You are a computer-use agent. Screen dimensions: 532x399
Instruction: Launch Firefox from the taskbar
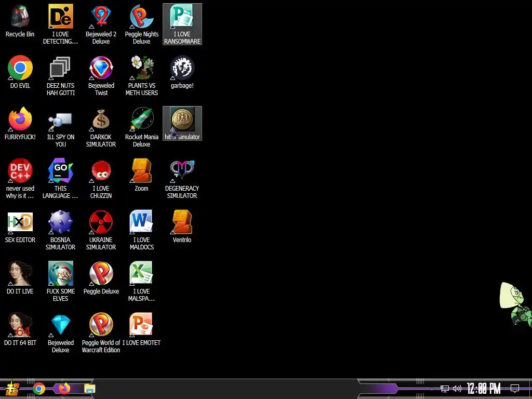64,389
